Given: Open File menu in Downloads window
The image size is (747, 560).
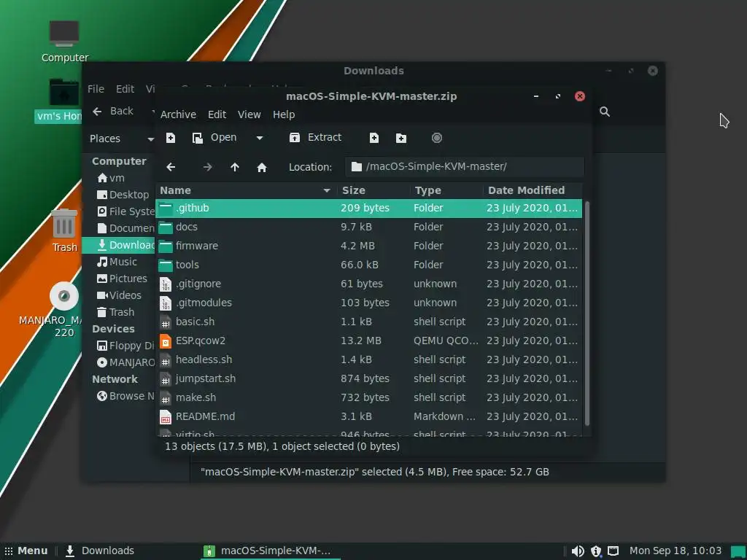Looking at the screenshot, I should point(96,89).
